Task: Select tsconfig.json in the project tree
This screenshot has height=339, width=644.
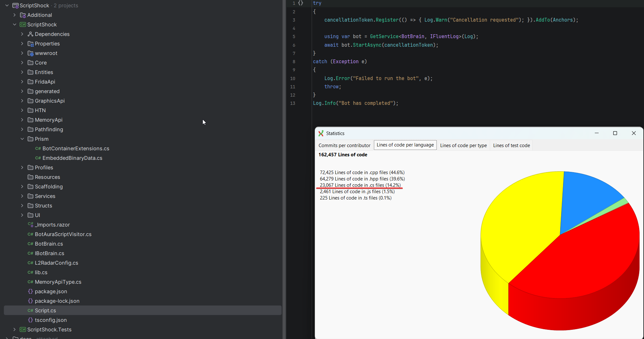Action: (50, 320)
